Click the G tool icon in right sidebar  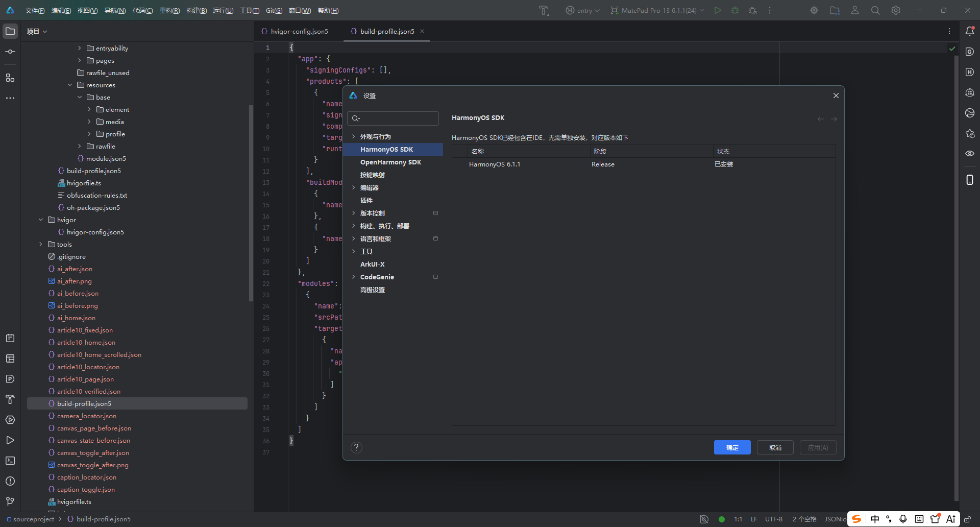(970, 52)
